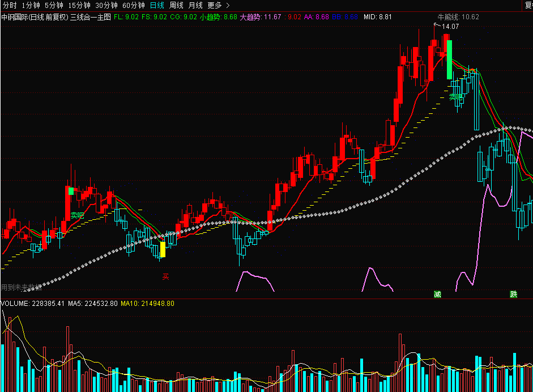The height and width of the screenshot is (392, 533).
Task: Click the BB: 8.68 indicator value
Action: click(345, 17)
